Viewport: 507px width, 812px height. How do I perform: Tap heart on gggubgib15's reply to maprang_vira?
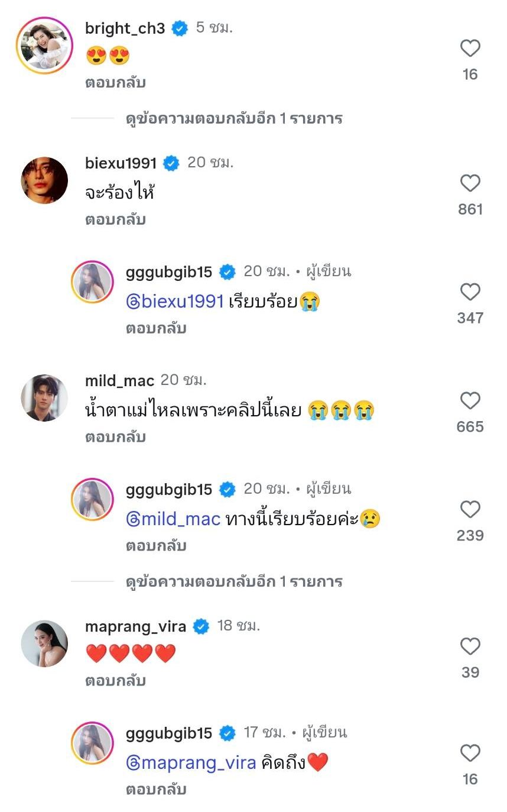[470, 753]
